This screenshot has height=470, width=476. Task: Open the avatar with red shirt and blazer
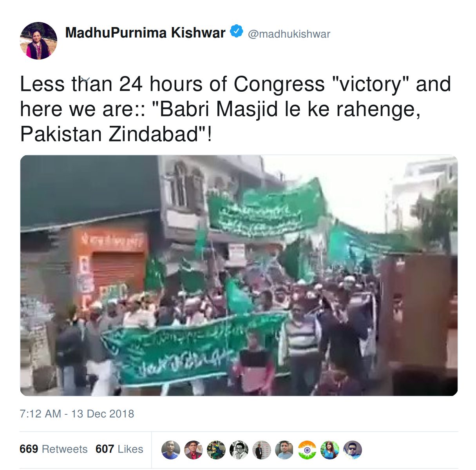194,450
